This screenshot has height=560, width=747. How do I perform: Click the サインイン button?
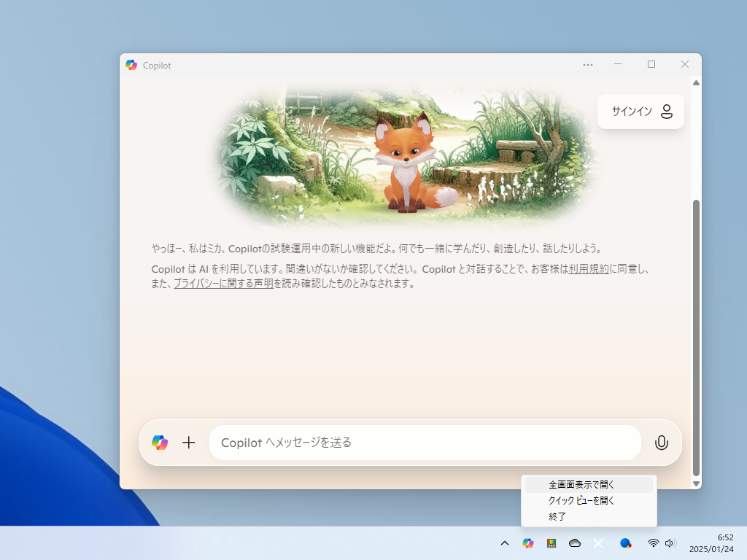(x=632, y=111)
